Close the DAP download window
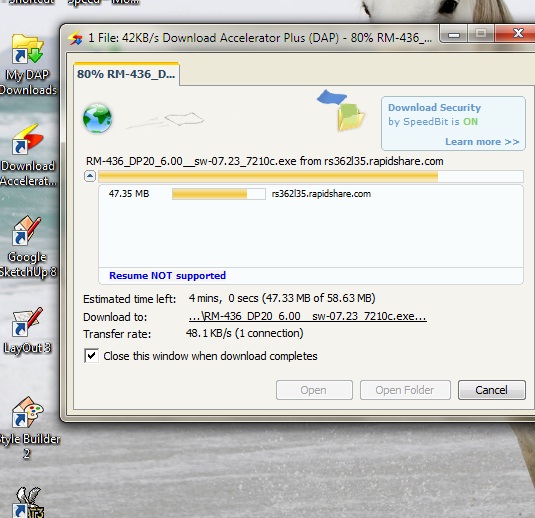This screenshot has width=535, height=518. (x=515, y=33)
